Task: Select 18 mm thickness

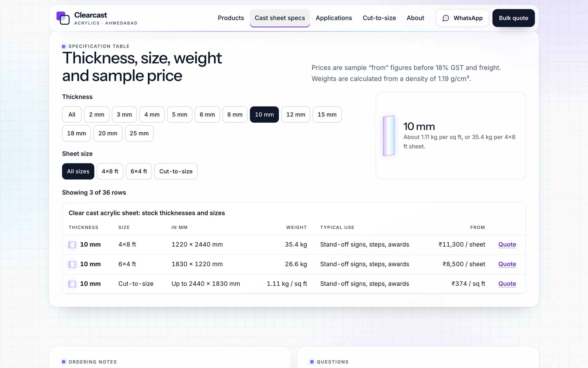Action: pyautogui.click(x=77, y=133)
